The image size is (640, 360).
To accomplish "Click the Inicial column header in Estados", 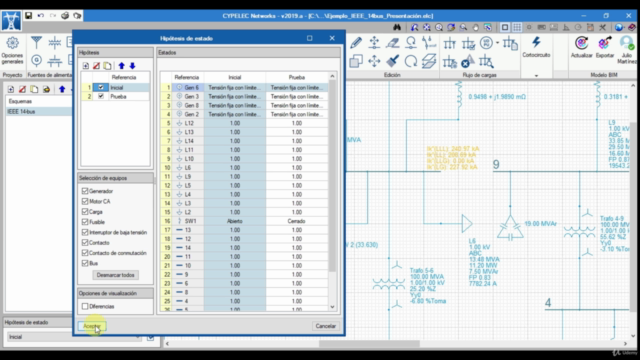I will 235,77.
